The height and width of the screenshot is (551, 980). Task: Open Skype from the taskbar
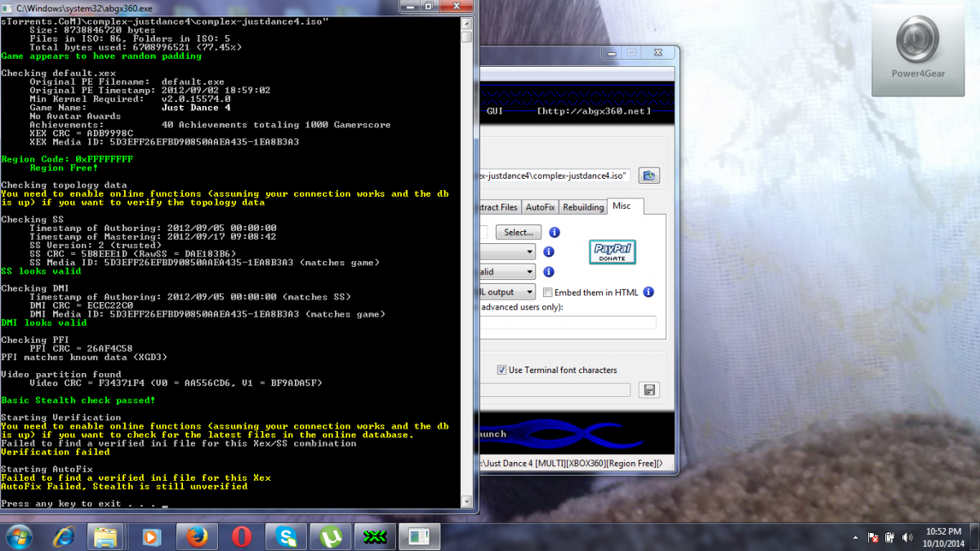286,536
